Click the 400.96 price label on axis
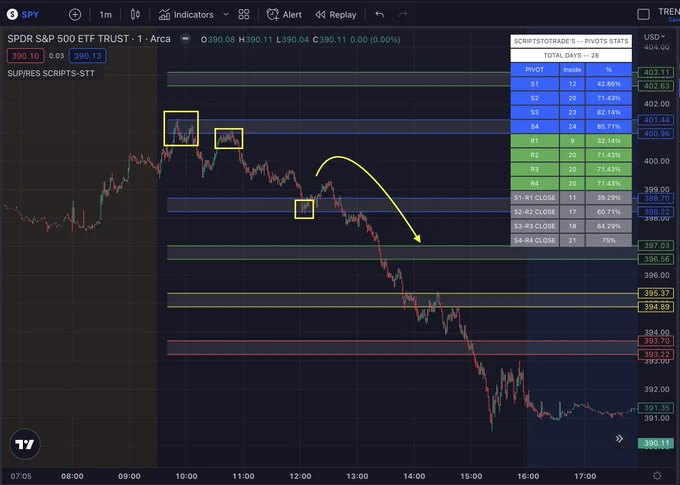This screenshot has height=485, width=680. click(x=656, y=133)
